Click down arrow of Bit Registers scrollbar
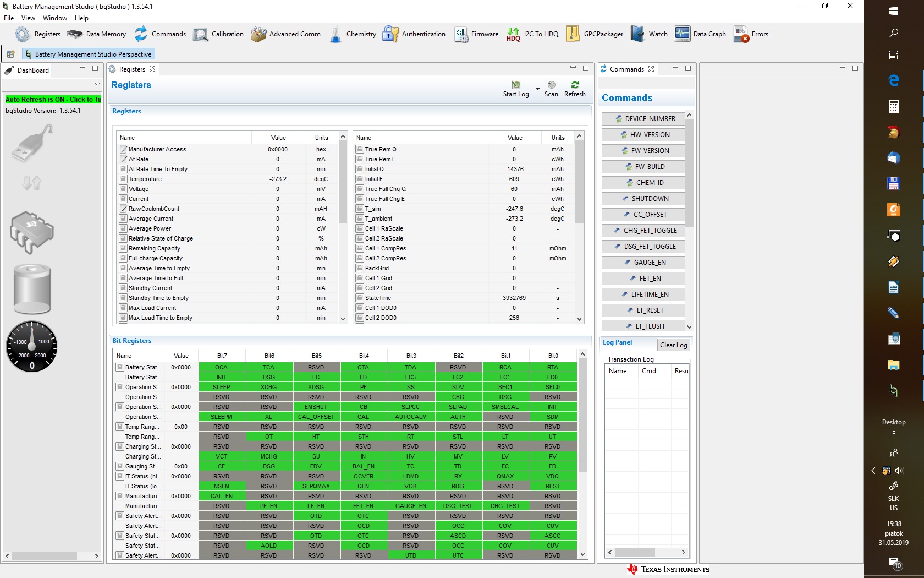Screen dimensions: 924x578 pos(582,555)
